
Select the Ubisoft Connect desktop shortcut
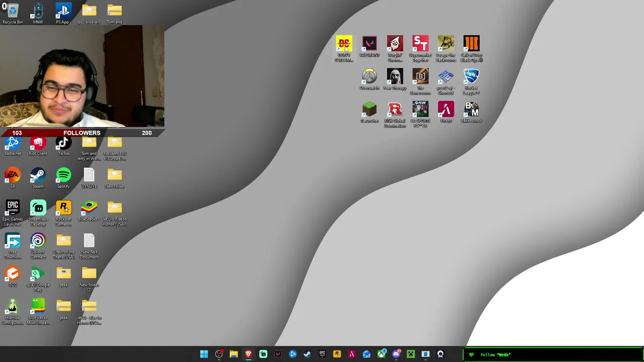[x=38, y=246]
